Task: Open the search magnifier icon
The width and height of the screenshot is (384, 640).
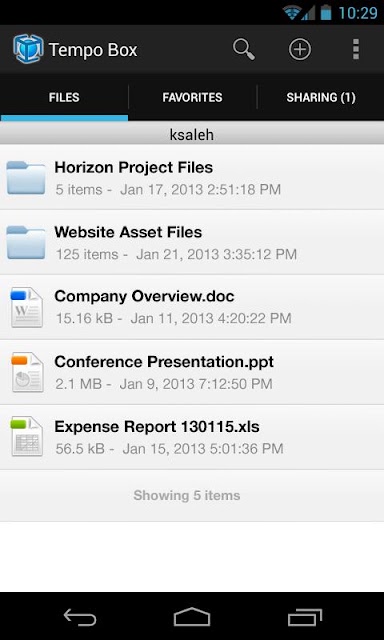Action: coord(244,49)
